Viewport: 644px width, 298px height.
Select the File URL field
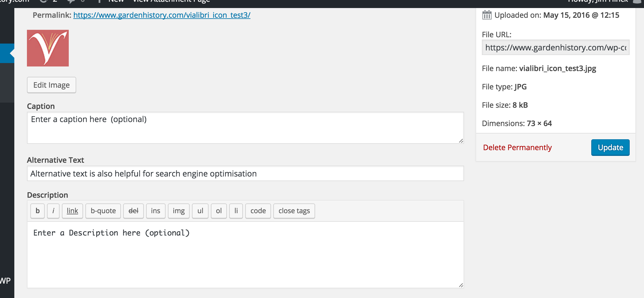click(x=556, y=48)
